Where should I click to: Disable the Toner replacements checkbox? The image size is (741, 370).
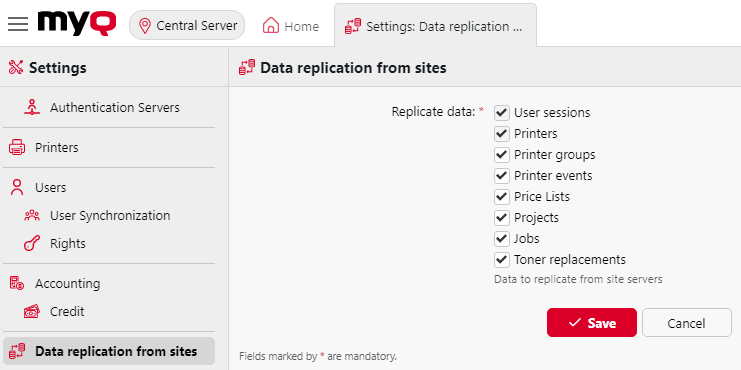pyautogui.click(x=501, y=260)
